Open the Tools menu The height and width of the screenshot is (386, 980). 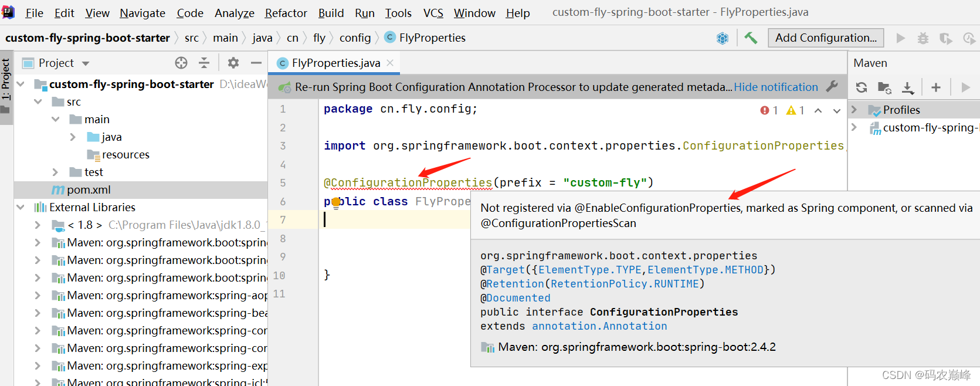pyautogui.click(x=398, y=13)
